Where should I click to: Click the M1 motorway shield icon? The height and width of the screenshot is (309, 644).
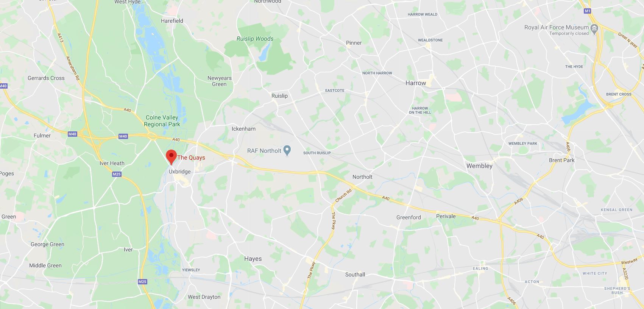[x=588, y=11]
